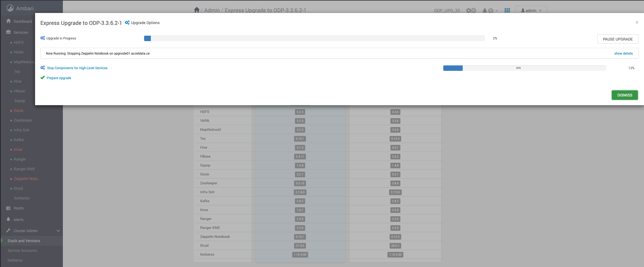The width and height of the screenshot is (644, 267).
Task: Dismiss the upgrade dialog
Action: pyautogui.click(x=625, y=95)
